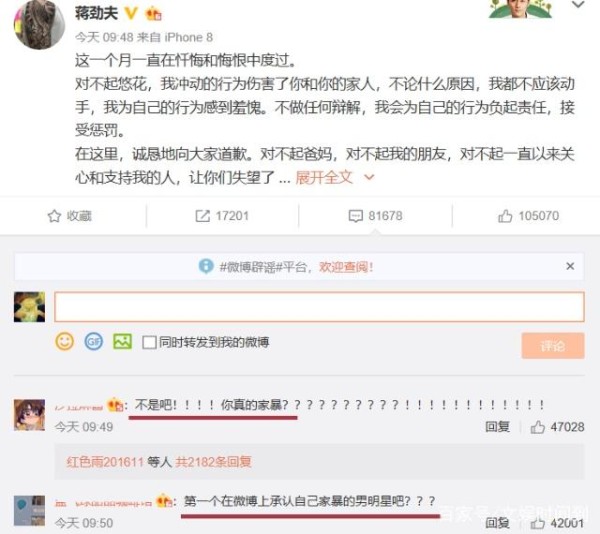Open the post options chevron at top right

pyautogui.click(x=578, y=5)
